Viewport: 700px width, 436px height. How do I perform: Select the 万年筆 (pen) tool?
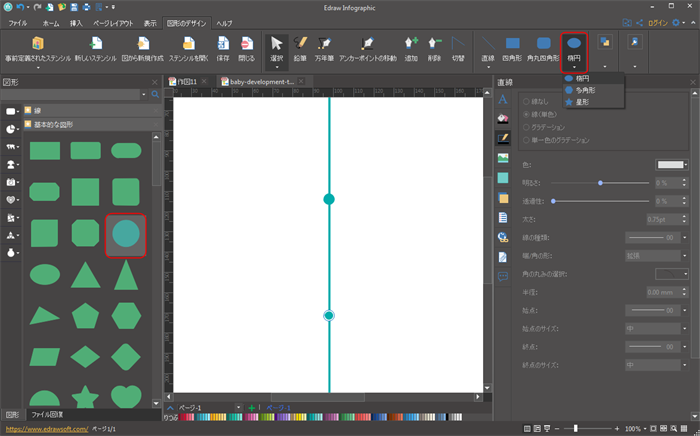coord(324,48)
